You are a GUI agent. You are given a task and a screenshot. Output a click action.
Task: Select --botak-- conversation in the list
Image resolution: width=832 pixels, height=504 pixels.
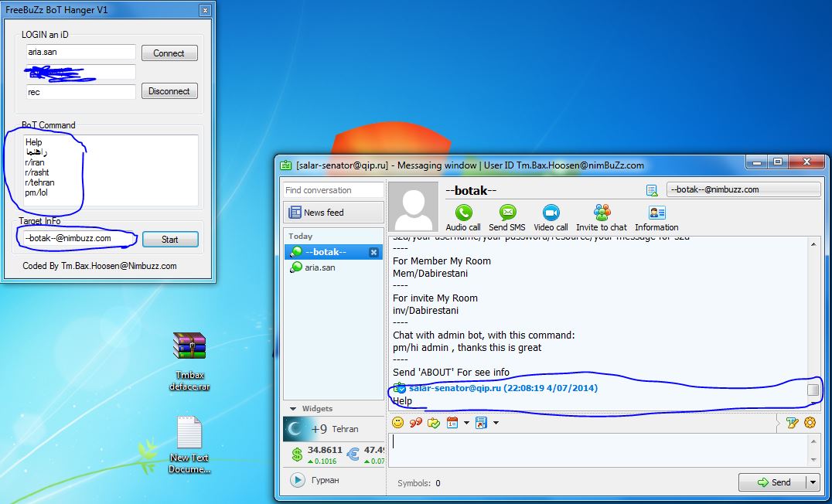click(x=334, y=252)
